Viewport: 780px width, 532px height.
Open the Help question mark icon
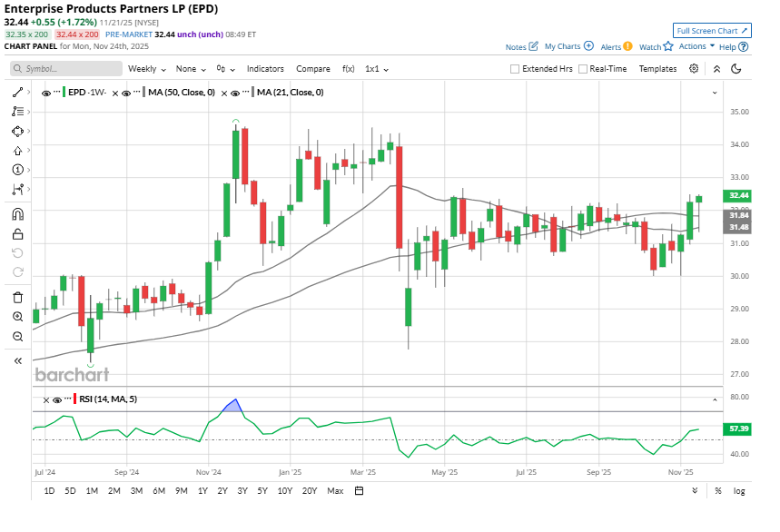[x=743, y=46]
